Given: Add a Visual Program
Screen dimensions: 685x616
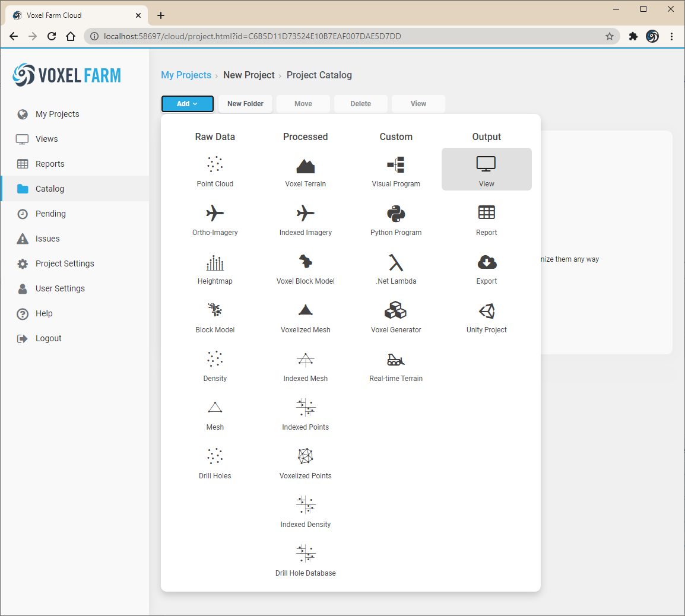Looking at the screenshot, I should click(x=396, y=172).
